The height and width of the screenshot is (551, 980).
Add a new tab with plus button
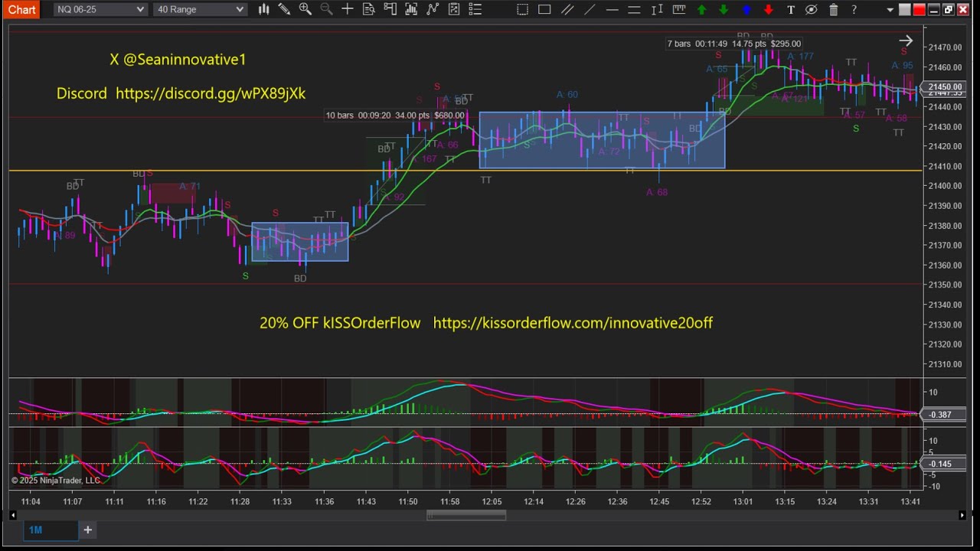[x=87, y=530]
